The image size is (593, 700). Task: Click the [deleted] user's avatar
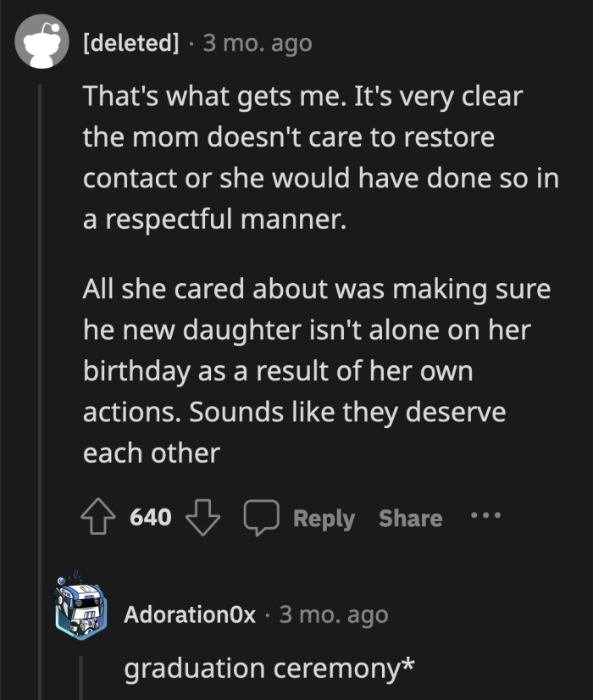click(x=42, y=40)
